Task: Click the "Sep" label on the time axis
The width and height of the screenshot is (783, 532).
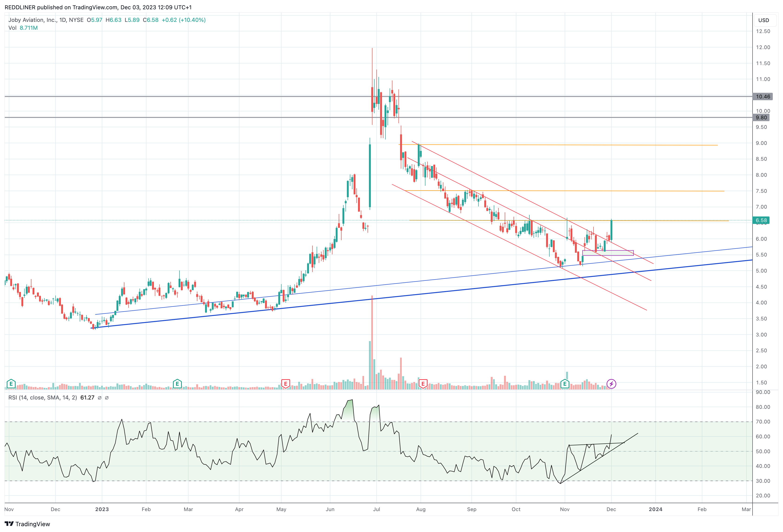Action: [x=472, y=509]
